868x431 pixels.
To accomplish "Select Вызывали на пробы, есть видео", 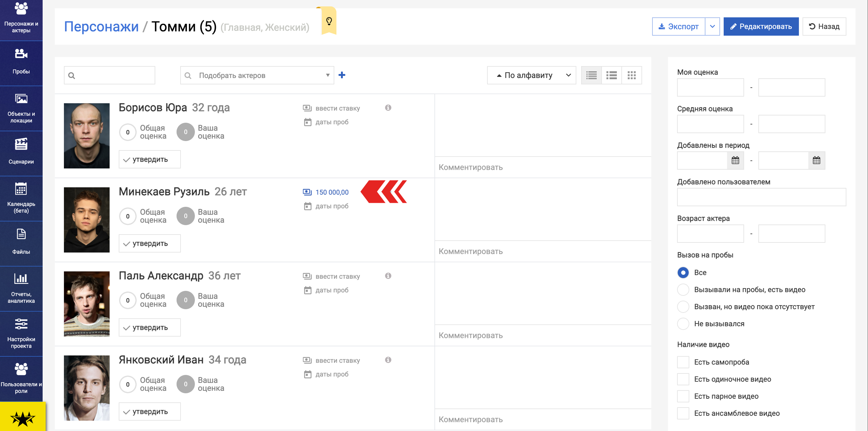I will click(x=683, y=290).
